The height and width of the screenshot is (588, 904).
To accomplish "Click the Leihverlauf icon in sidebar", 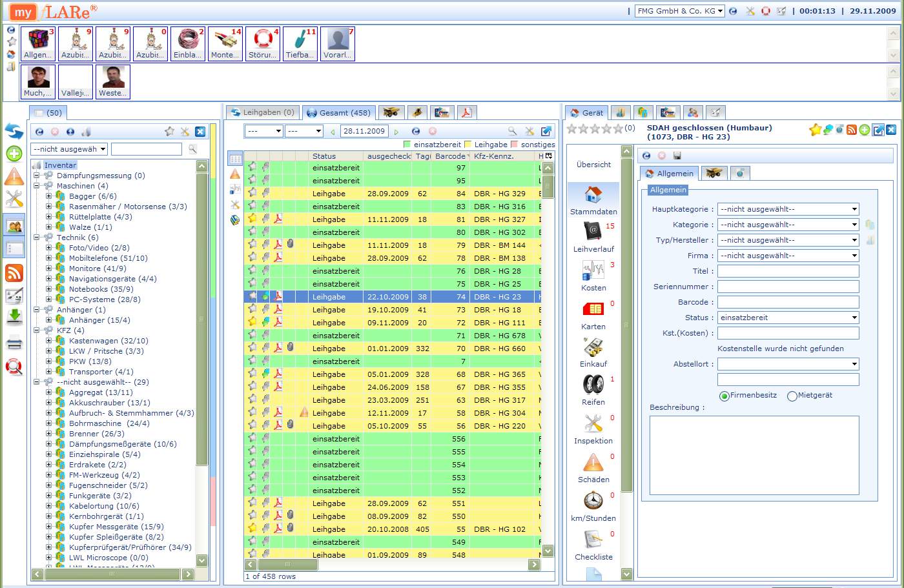I will (x=593, y=231).
